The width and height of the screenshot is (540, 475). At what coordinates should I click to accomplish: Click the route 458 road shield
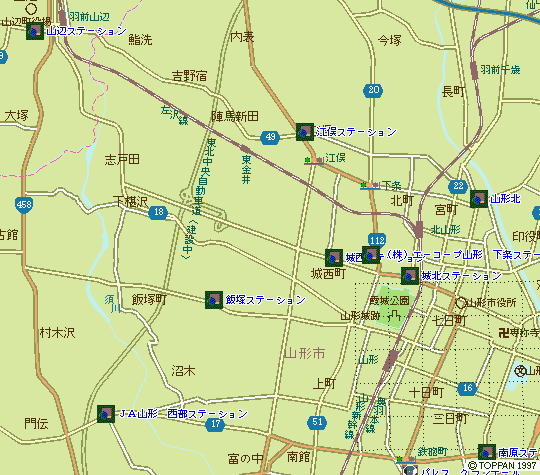click(x=24, y=205)
